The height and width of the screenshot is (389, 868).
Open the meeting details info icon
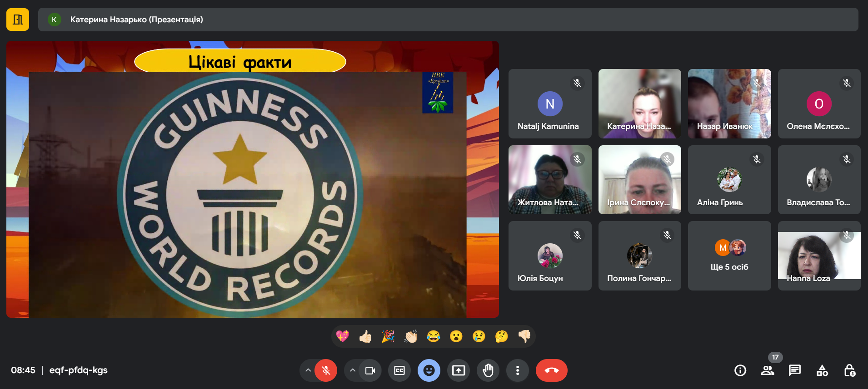[740, 370]
